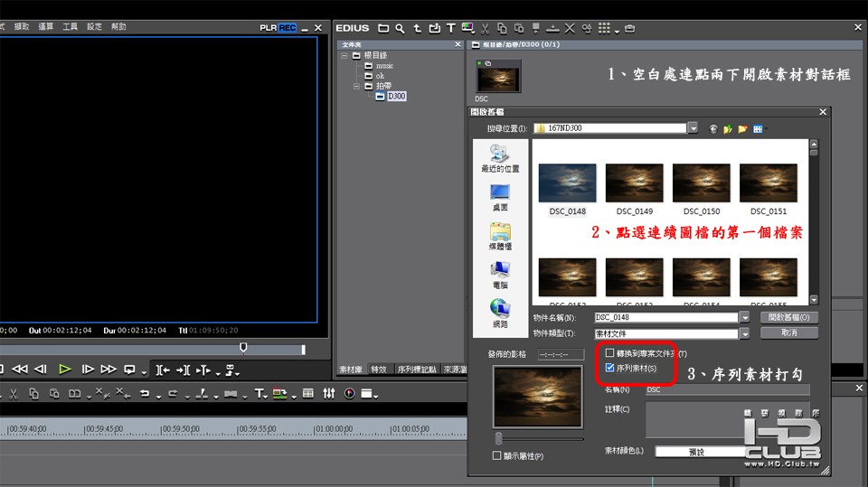The height and width of the screenshot is (487, 868).
Task: Click the preview slider under the thumbnail
Action: pyautogui.click(x=499, y=438)
